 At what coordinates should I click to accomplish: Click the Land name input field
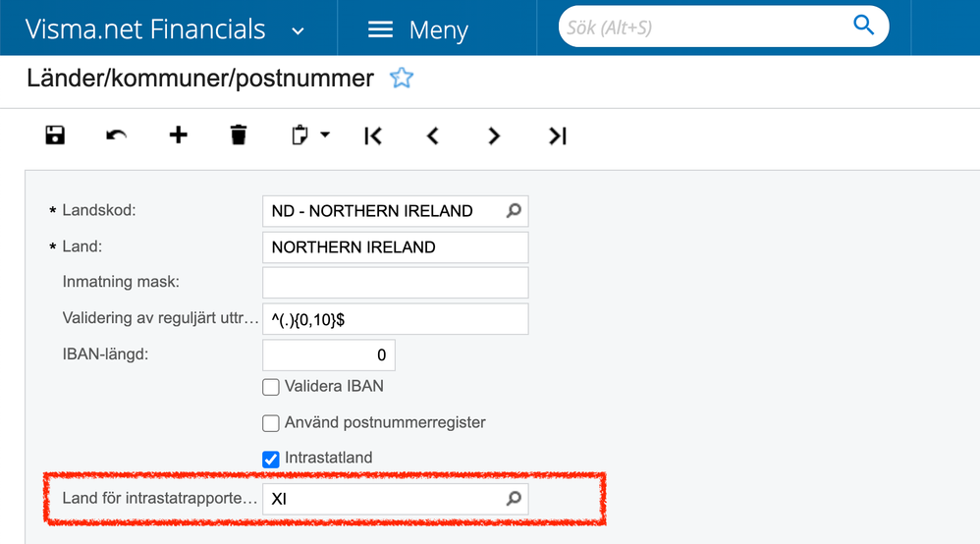coord(395,247)
